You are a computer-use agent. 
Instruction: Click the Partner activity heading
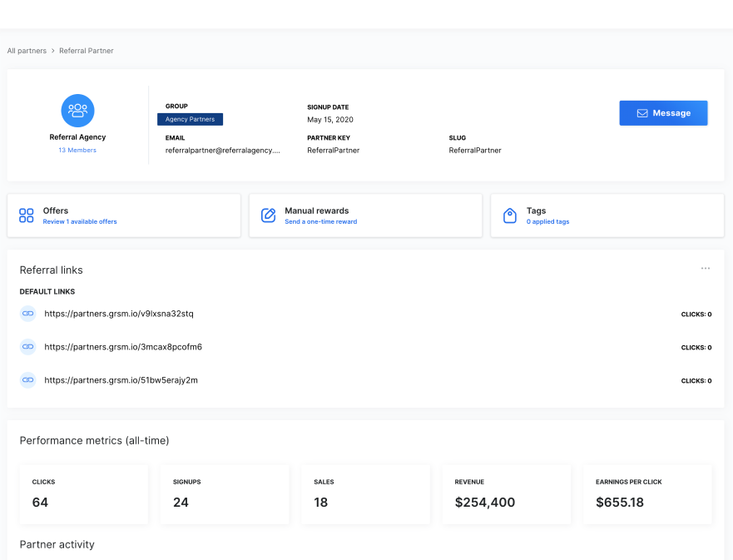(x=57, y=544)
